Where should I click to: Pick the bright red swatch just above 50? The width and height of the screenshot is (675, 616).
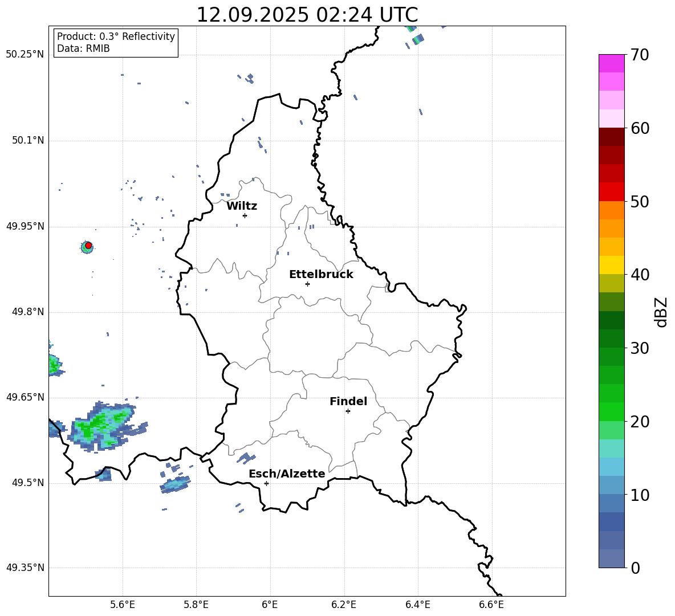(611, 192)
